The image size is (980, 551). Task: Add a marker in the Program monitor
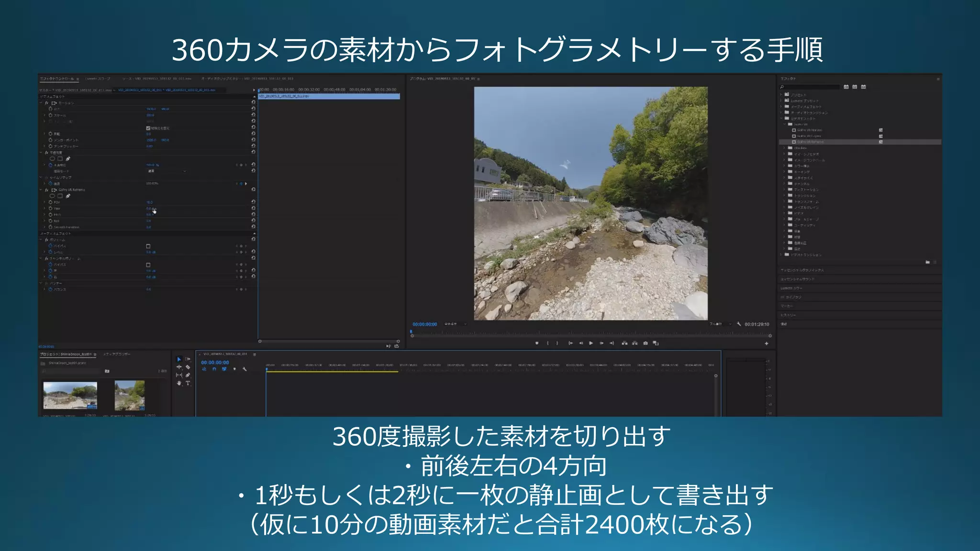(537, 343)
